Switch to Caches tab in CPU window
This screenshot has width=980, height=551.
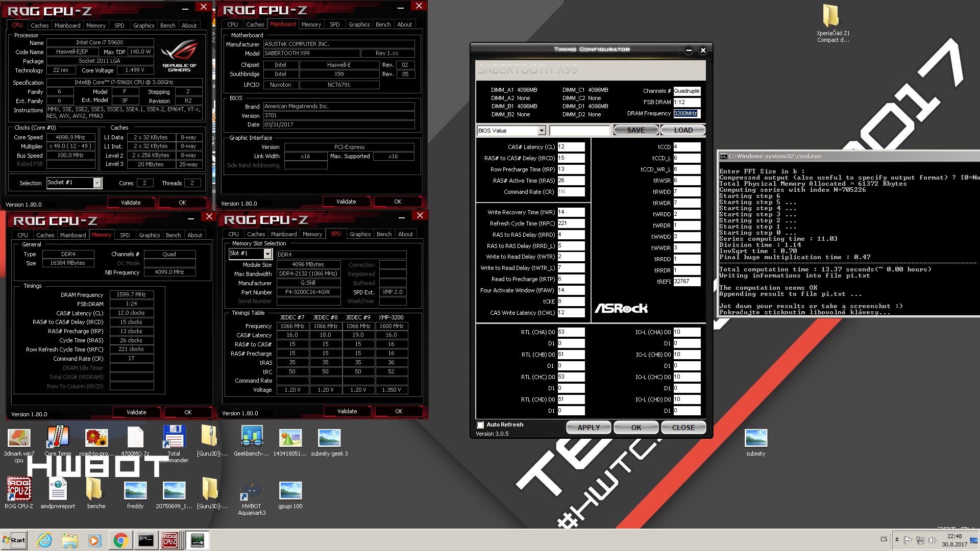pos(39,25)
